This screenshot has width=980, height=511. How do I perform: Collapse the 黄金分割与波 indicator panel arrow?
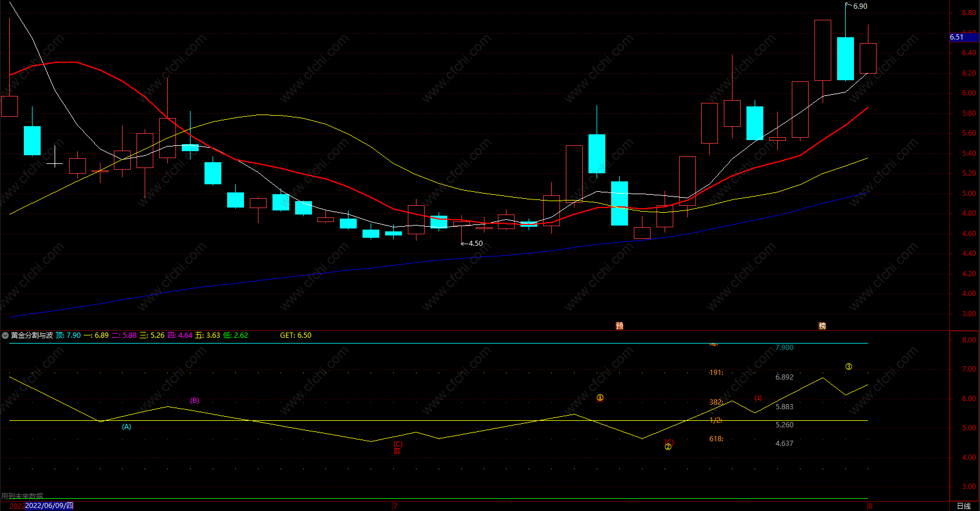pyautogui.click(x=5, y=335)
